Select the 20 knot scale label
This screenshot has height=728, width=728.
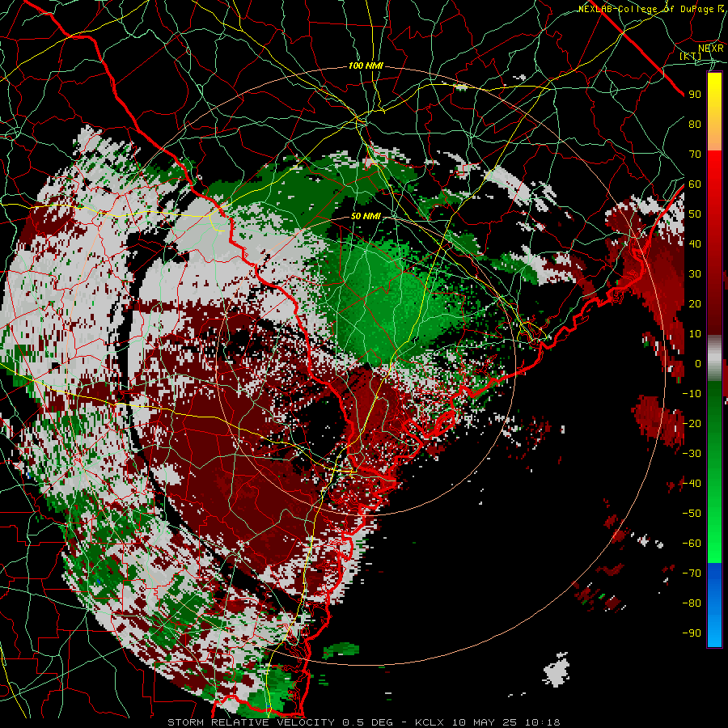tap(695, 304)
